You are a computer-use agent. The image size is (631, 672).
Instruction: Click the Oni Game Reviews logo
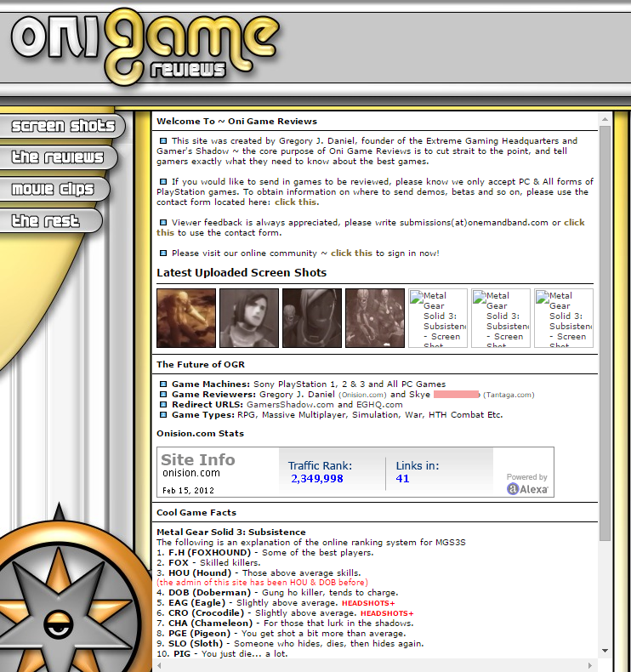pos(145,46)
